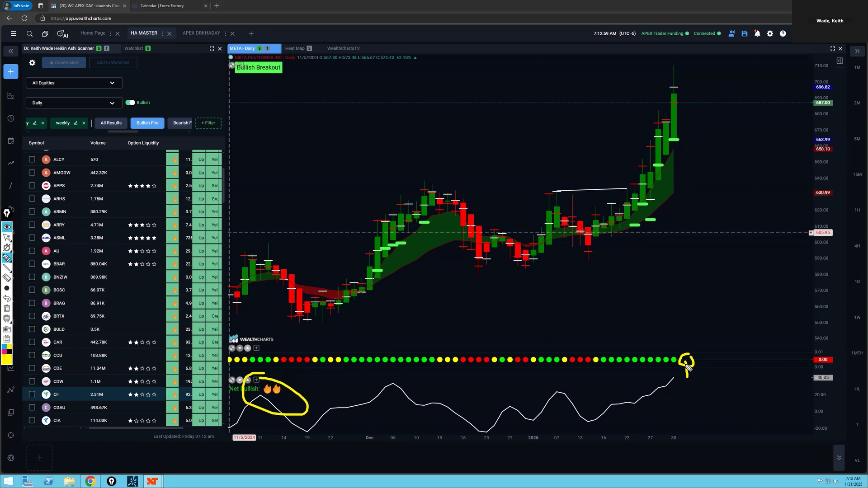Open the All Equities dropdown

tap(74, 83)
